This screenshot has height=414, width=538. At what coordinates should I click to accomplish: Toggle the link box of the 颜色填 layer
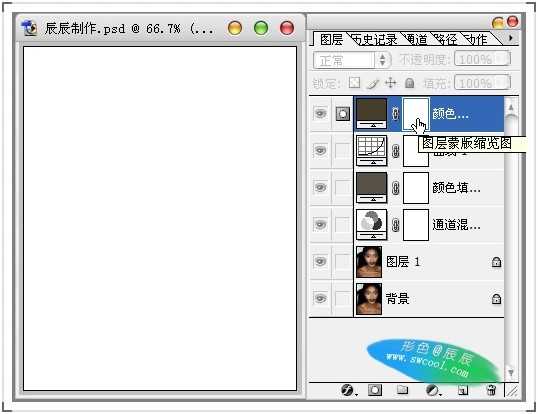click(x=342, y=188)
